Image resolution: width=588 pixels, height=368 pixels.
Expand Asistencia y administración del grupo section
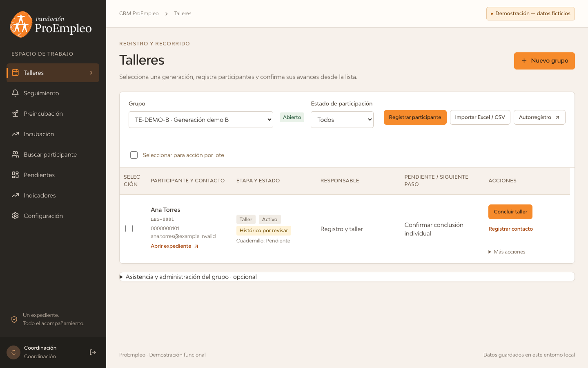point(347,277)
